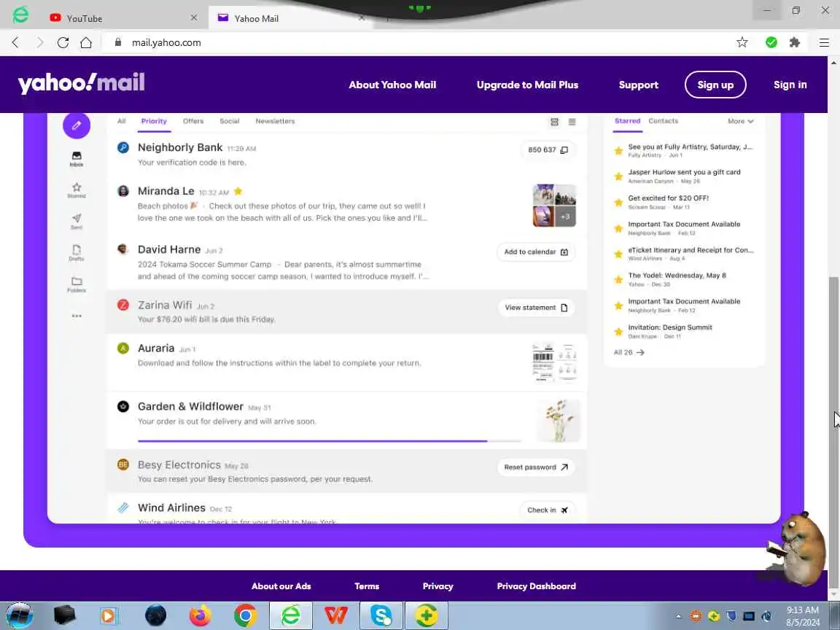Click the All 26 arrow link
840x630 pixels.
[x=629, y=352]
